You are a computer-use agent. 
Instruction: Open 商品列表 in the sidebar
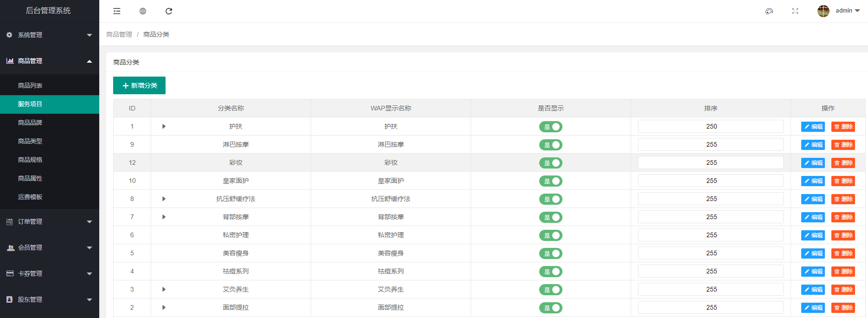point(30,85)
